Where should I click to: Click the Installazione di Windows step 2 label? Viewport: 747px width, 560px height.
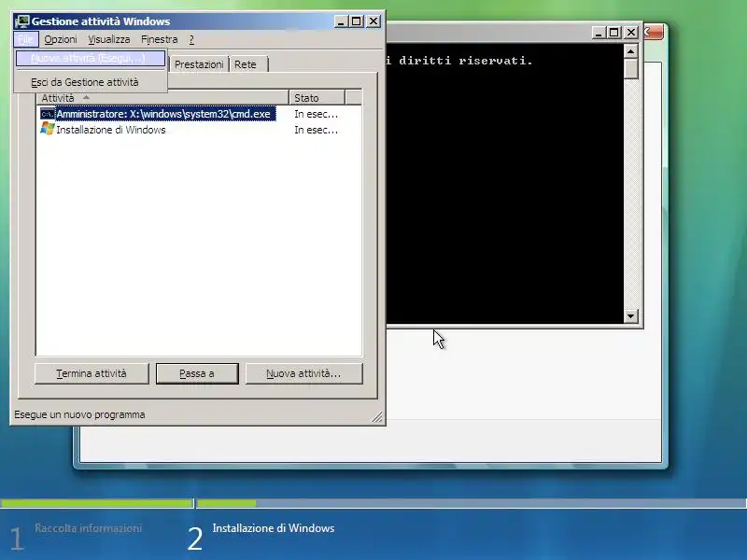pos(274,528)
